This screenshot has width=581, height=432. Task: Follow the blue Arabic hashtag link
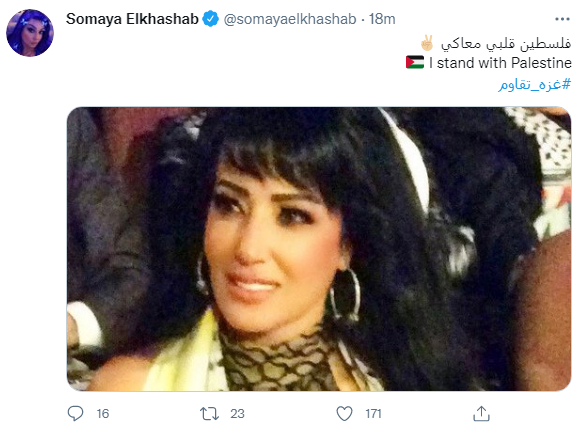click(x=534, y=84)
